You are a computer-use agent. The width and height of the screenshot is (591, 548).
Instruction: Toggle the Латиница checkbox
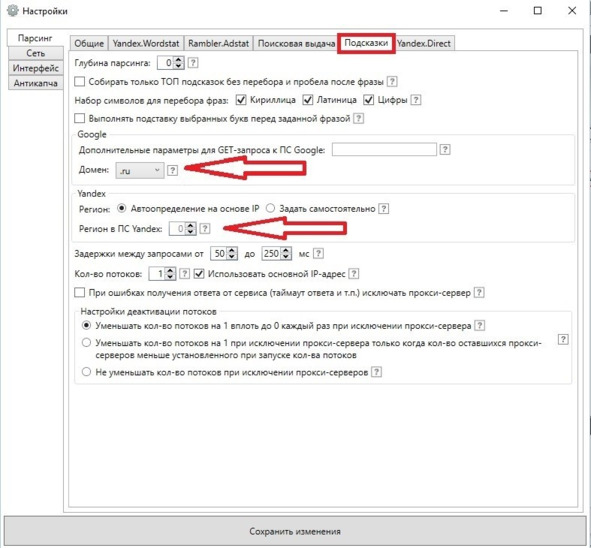pyautogui.click(x=308, y=100)
